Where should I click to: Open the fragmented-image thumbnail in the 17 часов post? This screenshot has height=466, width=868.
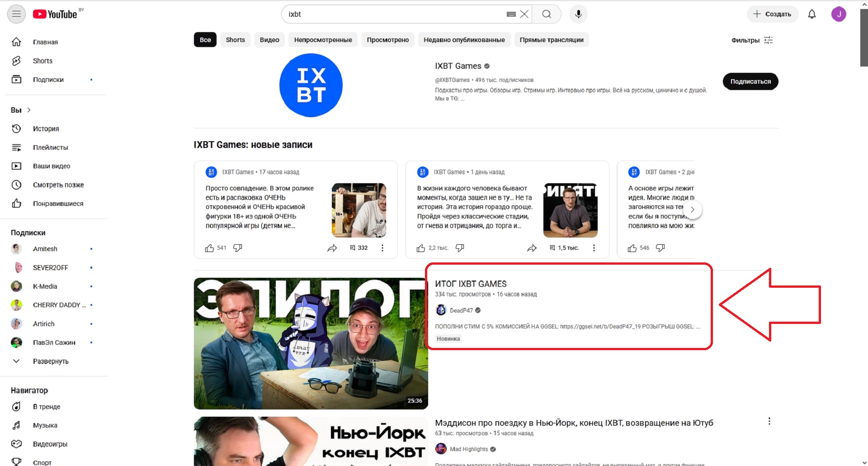(x=359, y=210)
